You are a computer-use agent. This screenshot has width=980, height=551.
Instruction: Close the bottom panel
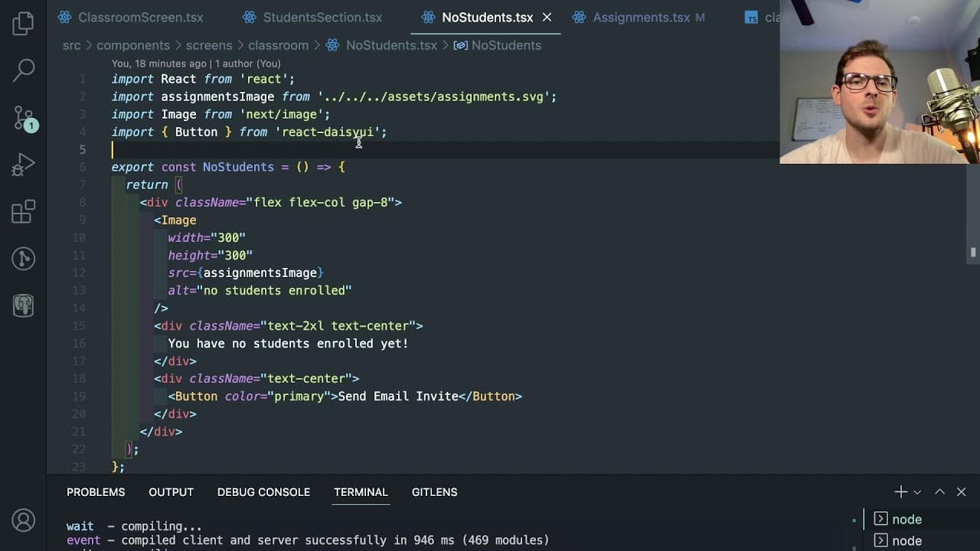click(962, 492)
